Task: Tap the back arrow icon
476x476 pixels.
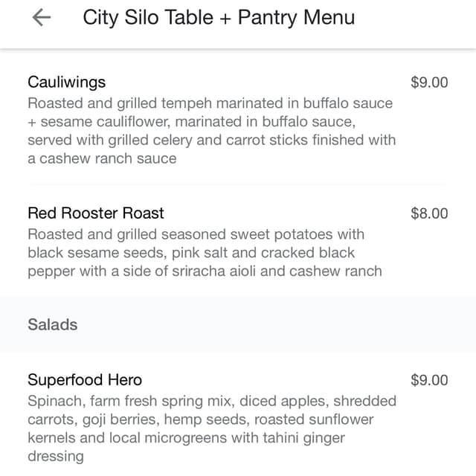Action: 42,18
